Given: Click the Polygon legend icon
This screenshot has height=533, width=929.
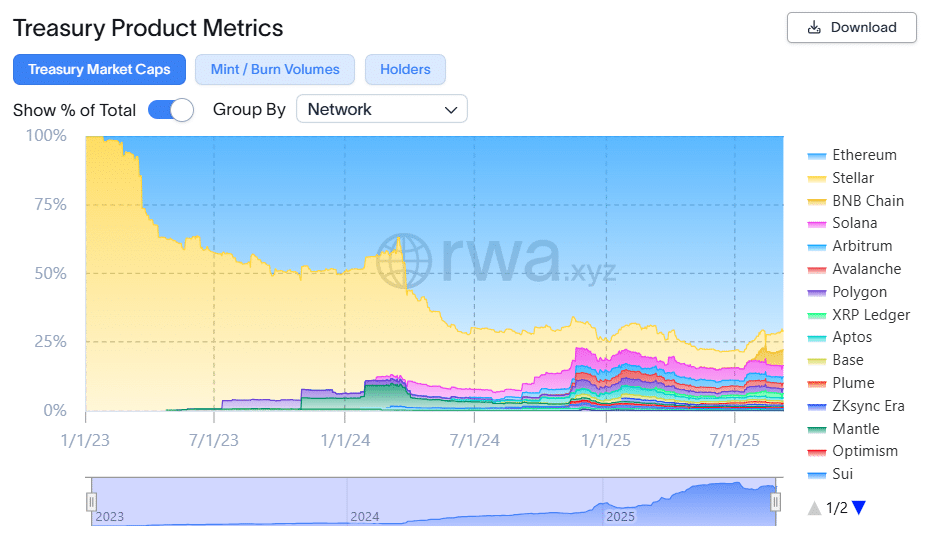Looking at the screenshot, I should coord(816,293).
